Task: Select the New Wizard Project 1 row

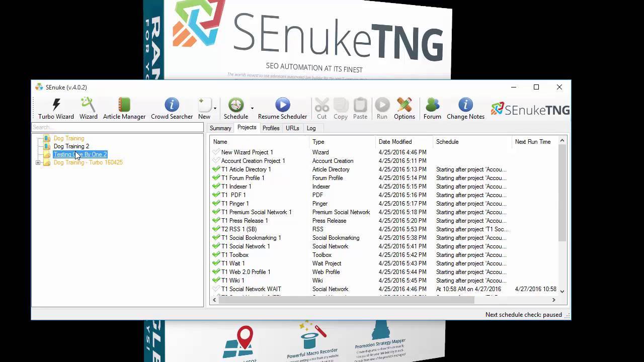Action: pos(384,152)
